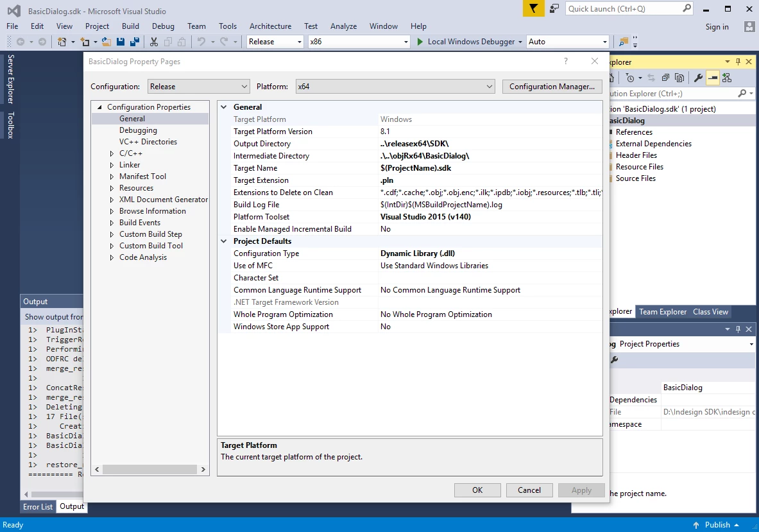Click the property tree horizontal scrollbar
Screen dimensions: 759x532
[x=150, y=469]
